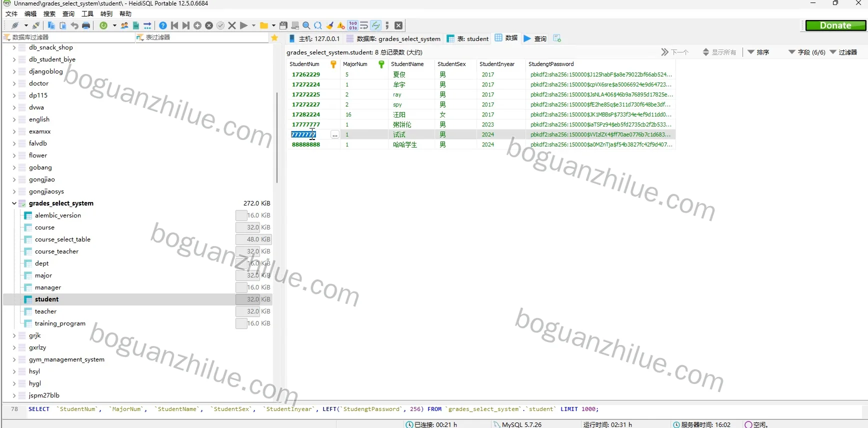The width and height of the screenshot is (868, 428).
Task: Click the Session manager connect icon
Action: (x=15, y=25)
